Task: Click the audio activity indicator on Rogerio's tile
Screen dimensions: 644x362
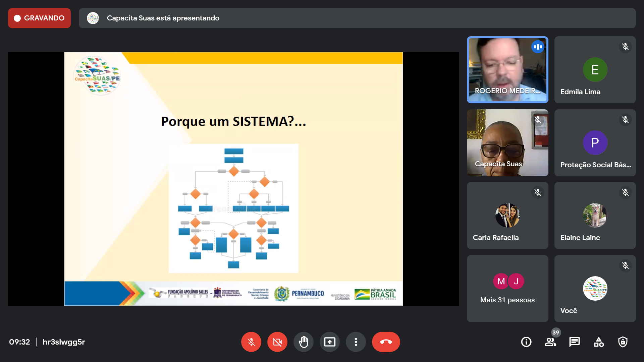Action: pyautogui.click(x=538, y=47)
